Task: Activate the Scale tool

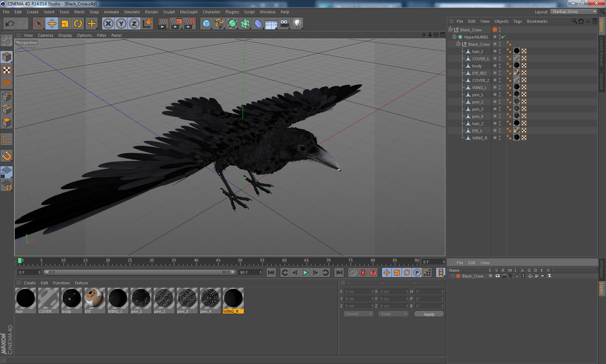Action: (65, 24)
